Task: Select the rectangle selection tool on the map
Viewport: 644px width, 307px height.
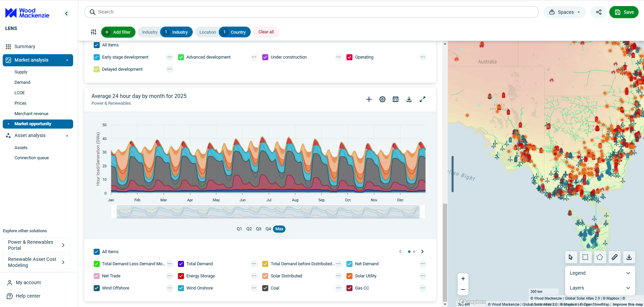Action: point(585,257)
